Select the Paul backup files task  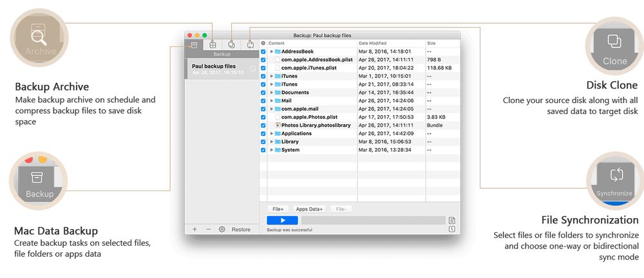pos(222,69)
